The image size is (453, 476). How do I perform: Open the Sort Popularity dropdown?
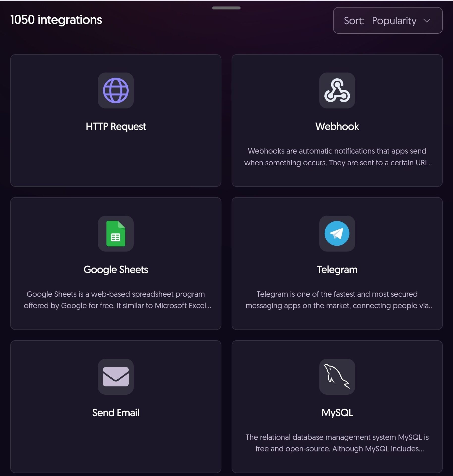(388, 21)
